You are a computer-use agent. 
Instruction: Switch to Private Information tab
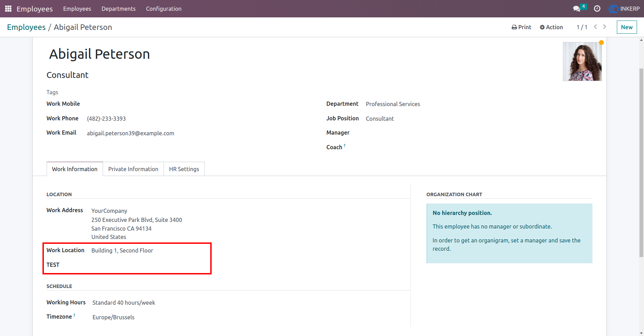[133, 169]
